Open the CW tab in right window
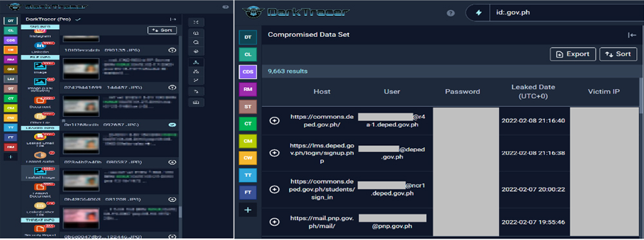The height and width of the screenshot is (240, 644). pyautogui.click(x=248, y=158)
